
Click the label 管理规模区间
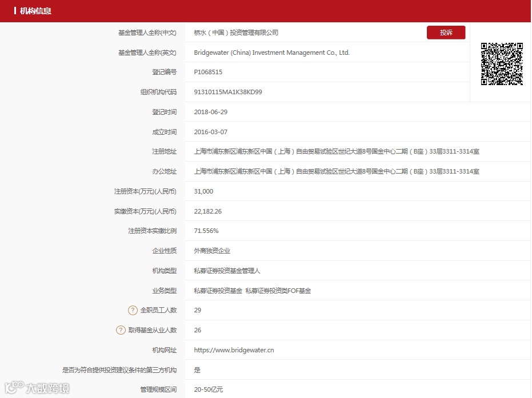coord(158,390)
